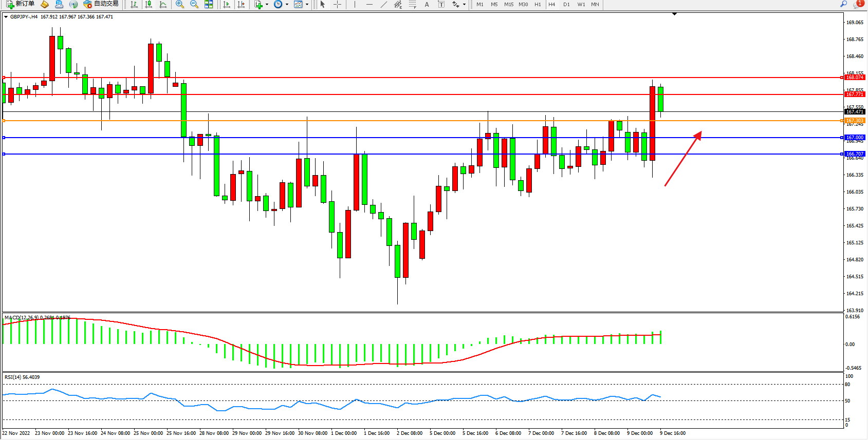The image size is (868, 440).
Task: Switch to the D1 timeframe
Action: coord(566,4)
